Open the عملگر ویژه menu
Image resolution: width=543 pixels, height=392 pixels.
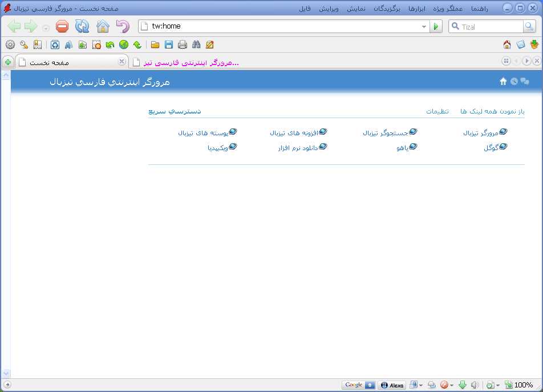[448, 9]
